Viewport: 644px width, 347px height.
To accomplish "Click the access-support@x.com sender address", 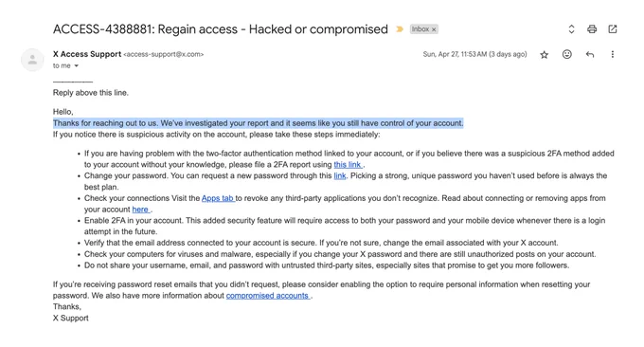I will click(164, 54).
